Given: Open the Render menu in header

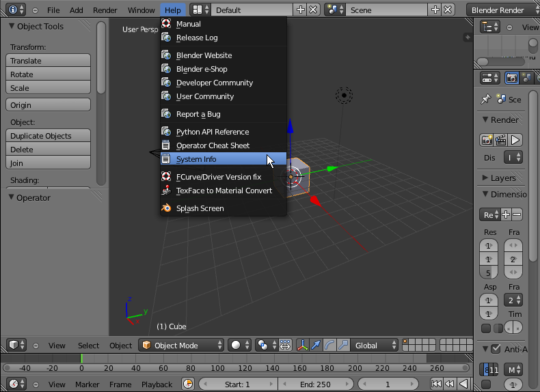Looking at the screenshot, I should (x=105, y=10).
